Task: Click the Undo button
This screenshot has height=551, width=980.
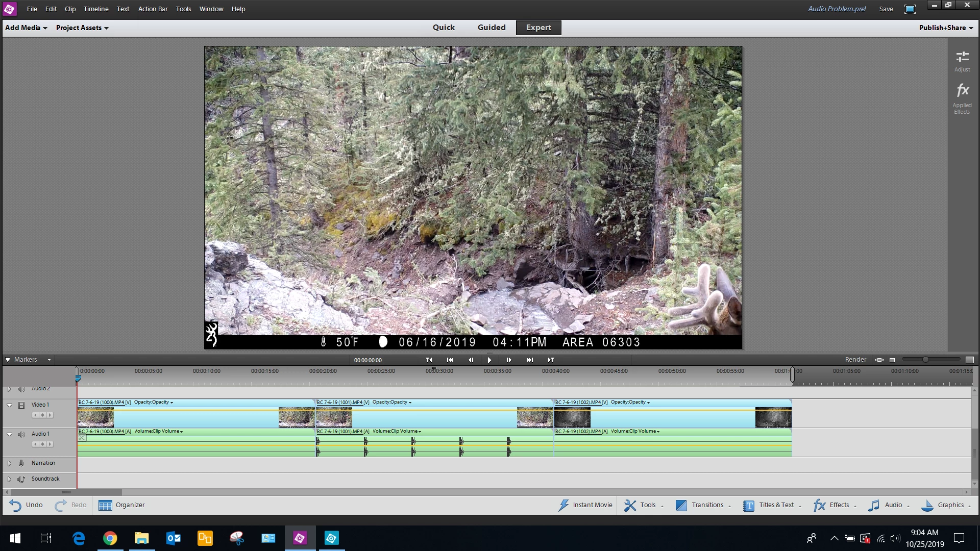Action: pyautogui.click(x=26, y=505)
